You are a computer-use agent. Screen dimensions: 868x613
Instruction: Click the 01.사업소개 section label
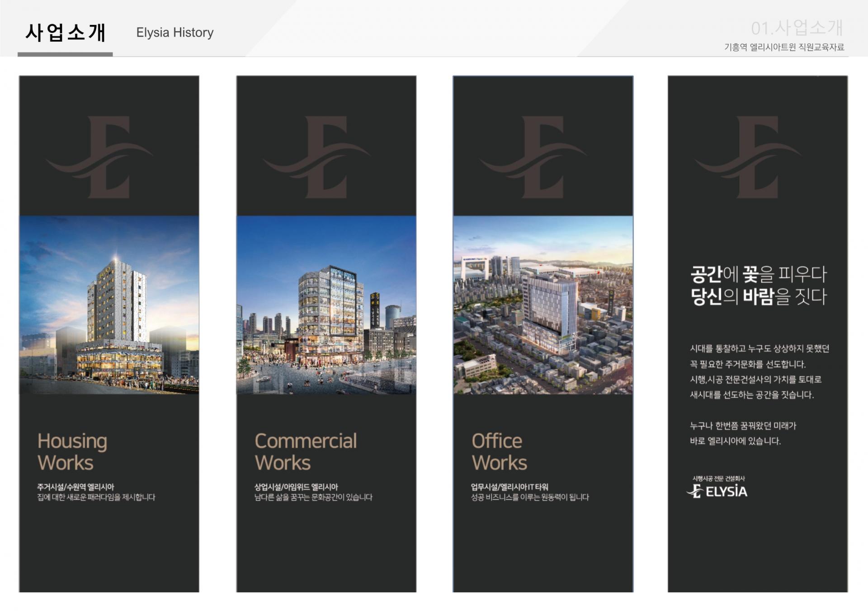click(x=797, y=28)
